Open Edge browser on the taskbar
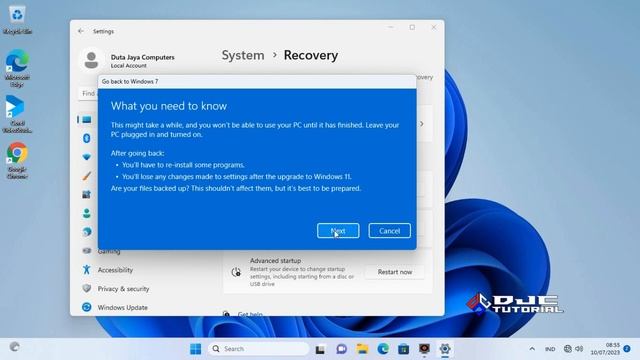This screenshot has height=360, width=640. click(383, 349)
